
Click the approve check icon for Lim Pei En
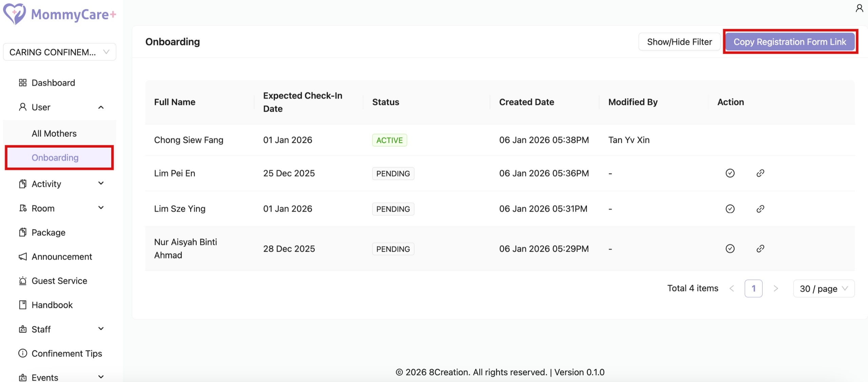pyautogui.click(x=730, y=173)
